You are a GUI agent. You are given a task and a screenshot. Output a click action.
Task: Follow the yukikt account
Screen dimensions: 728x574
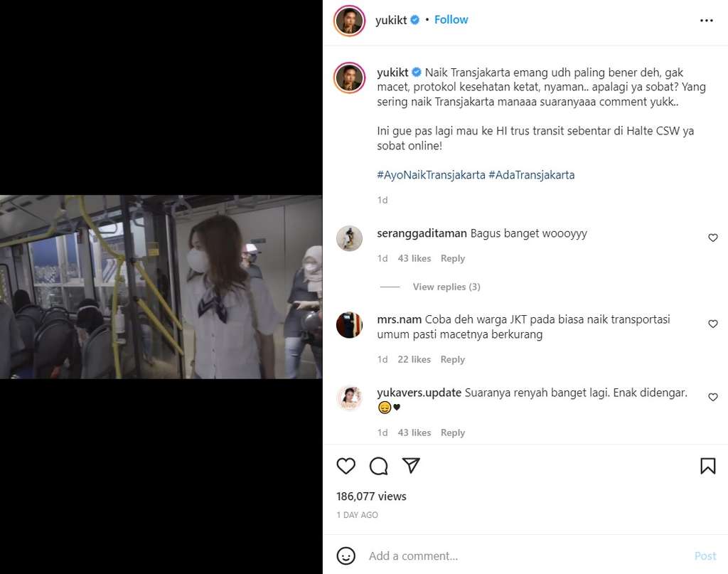(x=451, y=20)
